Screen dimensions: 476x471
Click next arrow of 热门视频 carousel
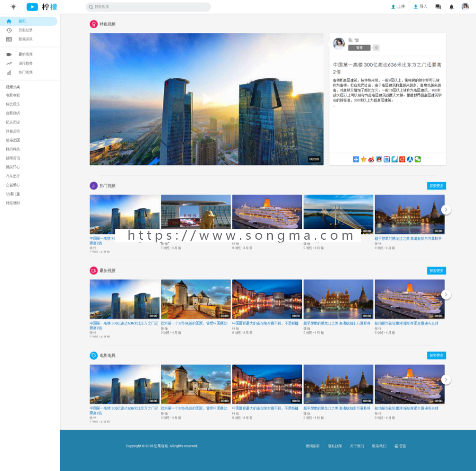click(x=446, y=210)
